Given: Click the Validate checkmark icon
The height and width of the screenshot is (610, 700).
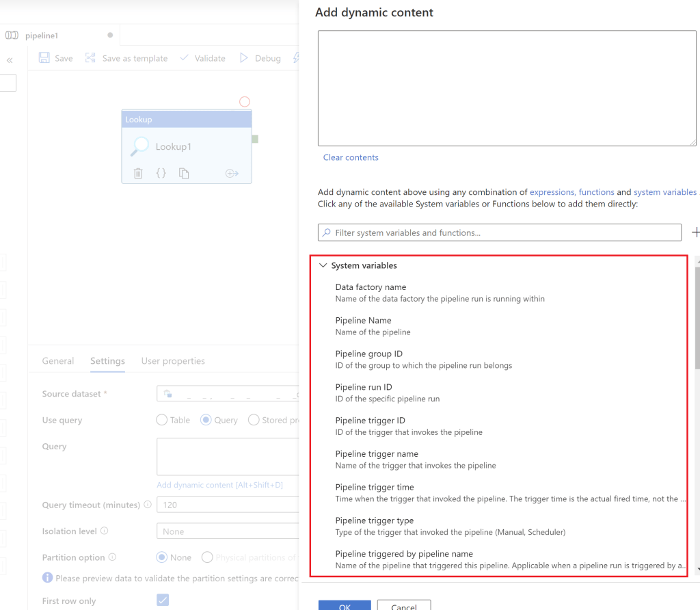Looking at the screenshot, I should 184,58.
